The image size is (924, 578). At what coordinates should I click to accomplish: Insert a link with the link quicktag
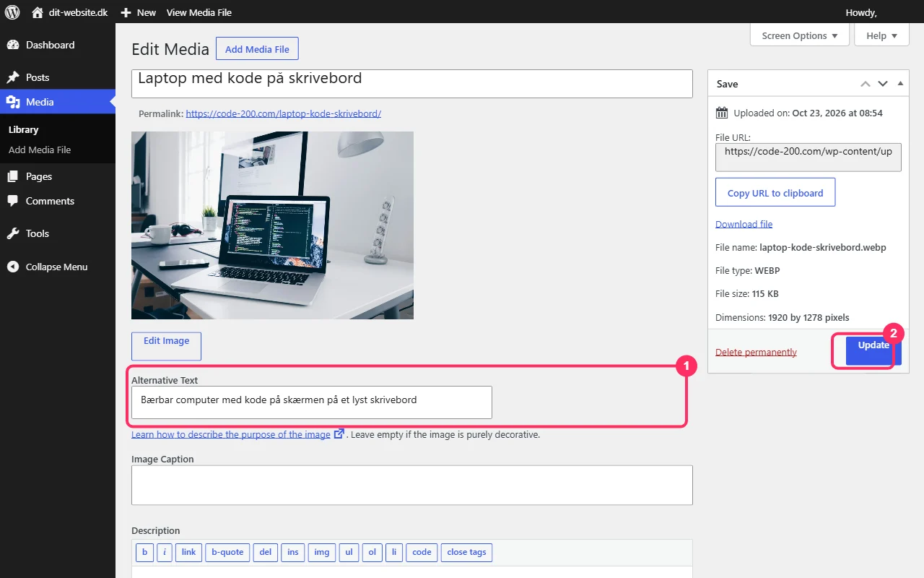tap(189, 553)
